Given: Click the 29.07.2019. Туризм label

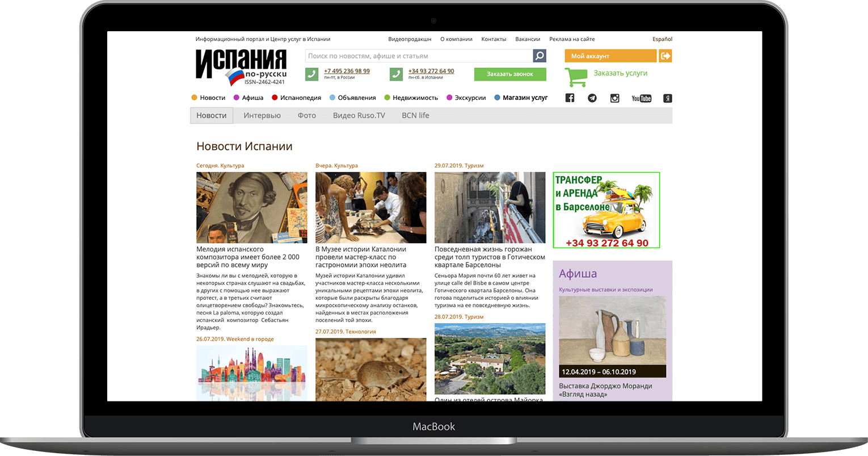Looking at the screenshot, I should (x=459, y=166).
